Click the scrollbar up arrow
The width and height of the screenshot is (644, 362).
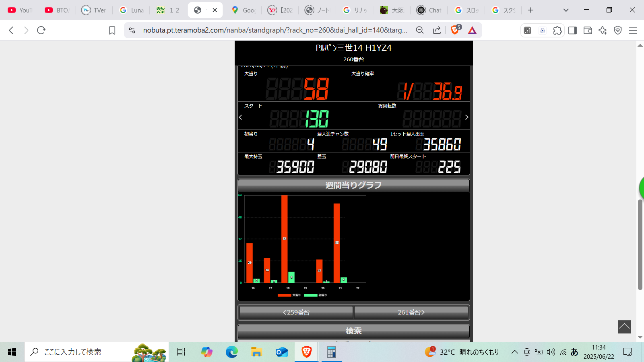click(x=640, y=45)
